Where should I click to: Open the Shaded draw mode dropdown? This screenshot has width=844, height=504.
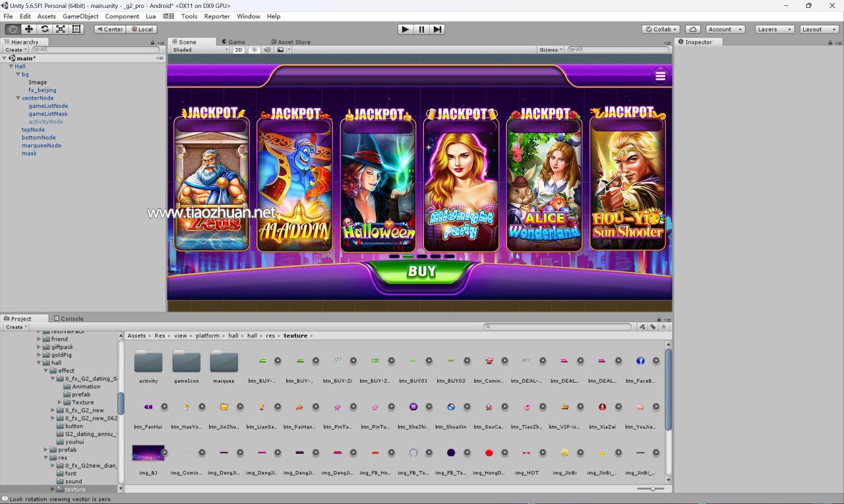200,49
